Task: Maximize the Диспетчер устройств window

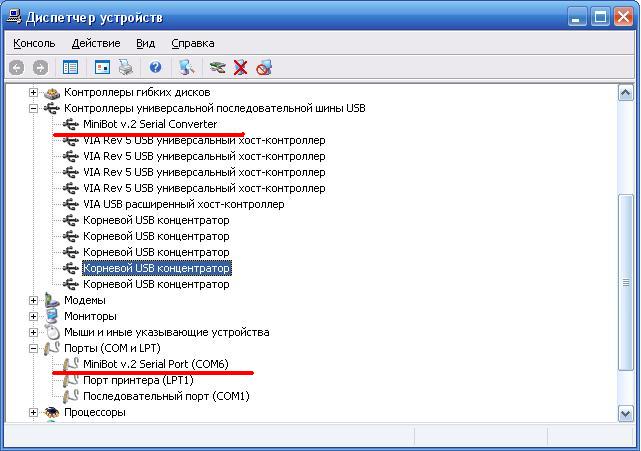Action: click(x=600, y=17)
